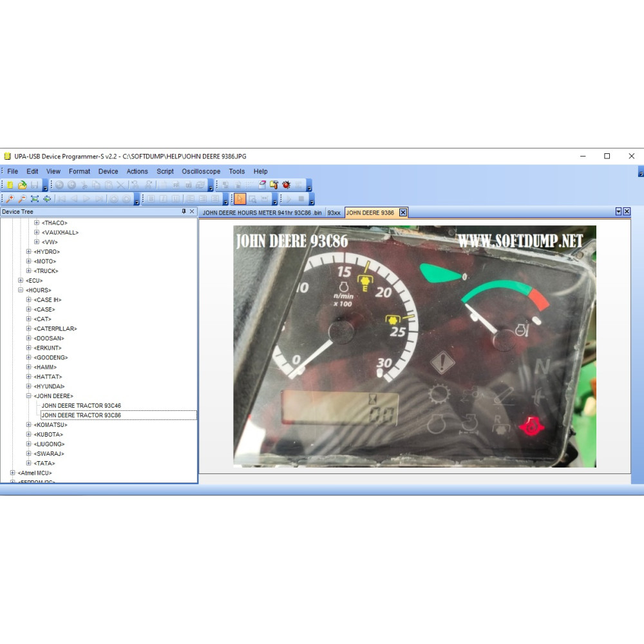
Task: Click the green-arrows center image icon
Action: [x=47, y=199]
